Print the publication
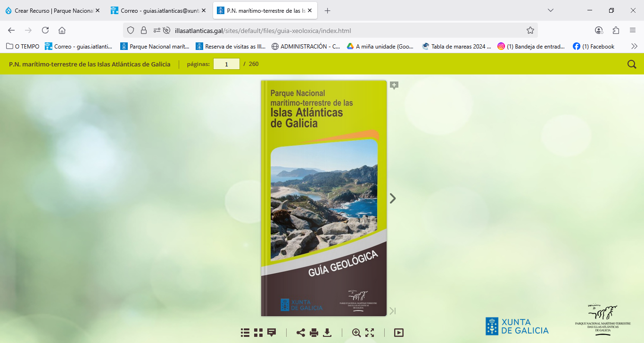Viewport: 644px width, 343px height. [x=314, y=332]
